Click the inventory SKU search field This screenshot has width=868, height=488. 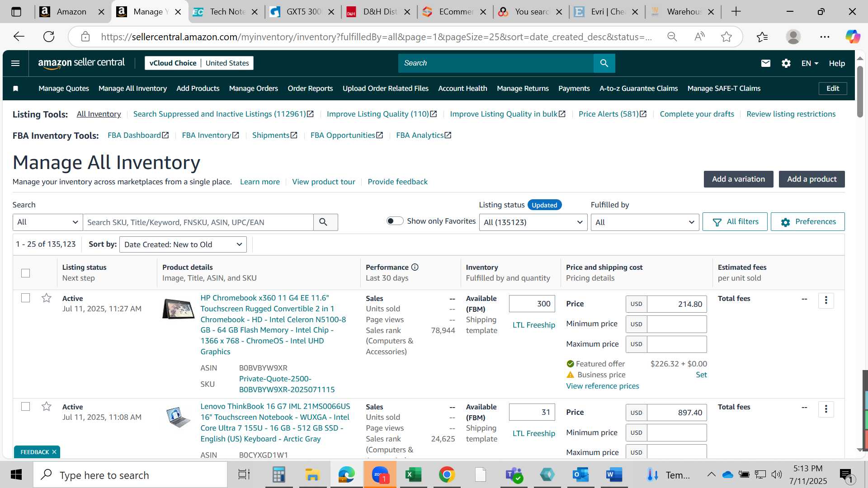pos(198,222)
